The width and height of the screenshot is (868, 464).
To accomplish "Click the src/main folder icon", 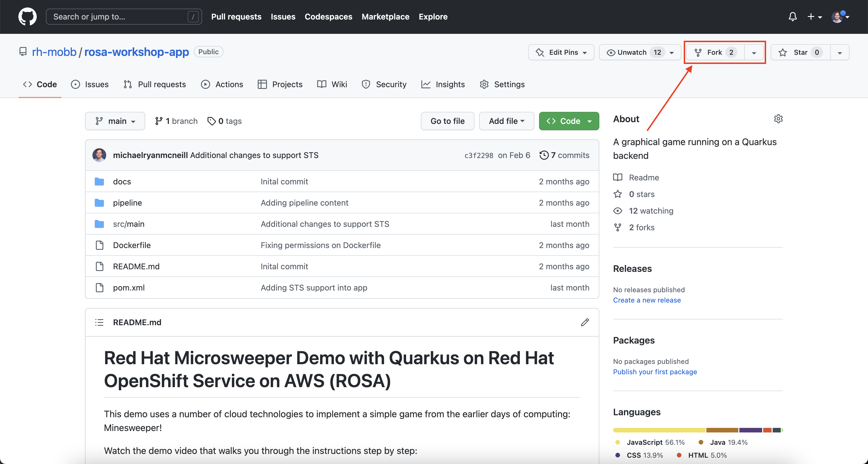I will 99,224.
